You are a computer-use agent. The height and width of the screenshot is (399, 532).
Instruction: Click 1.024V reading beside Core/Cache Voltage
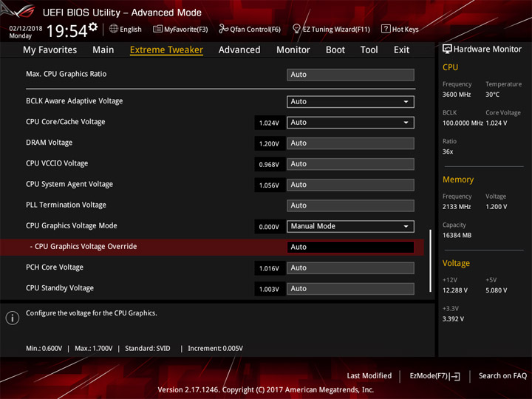point(269,123)
